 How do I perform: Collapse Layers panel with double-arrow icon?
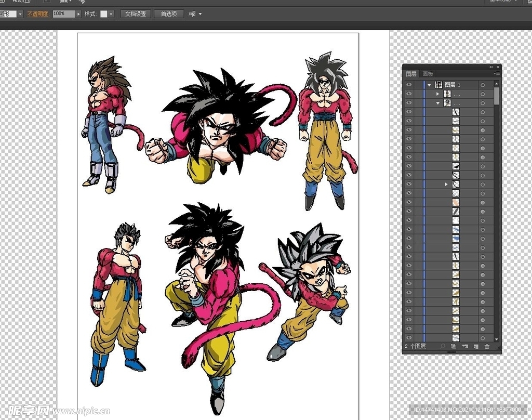pos(491,67)
